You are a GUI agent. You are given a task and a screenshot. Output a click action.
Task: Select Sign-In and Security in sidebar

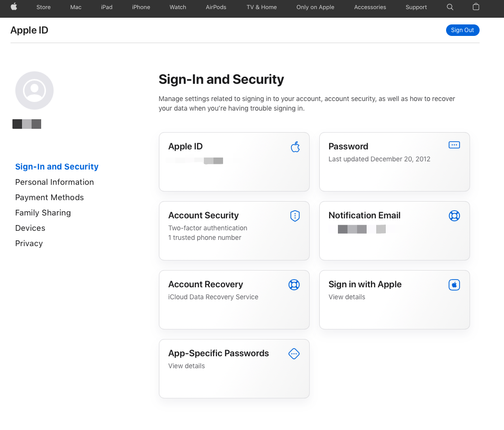coord(57,167)
